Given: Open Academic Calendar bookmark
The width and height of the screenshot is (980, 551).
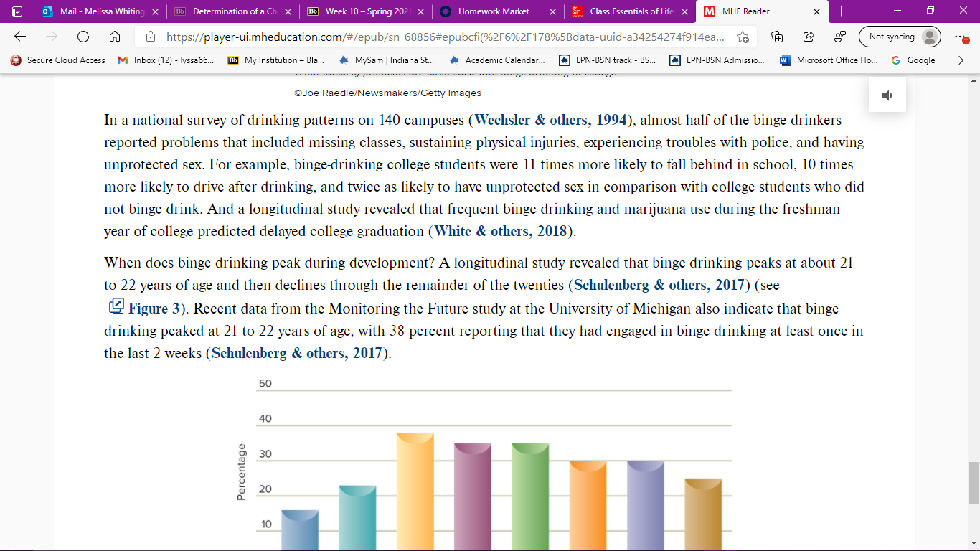Looking at the screenshot, I should (497, 60).
